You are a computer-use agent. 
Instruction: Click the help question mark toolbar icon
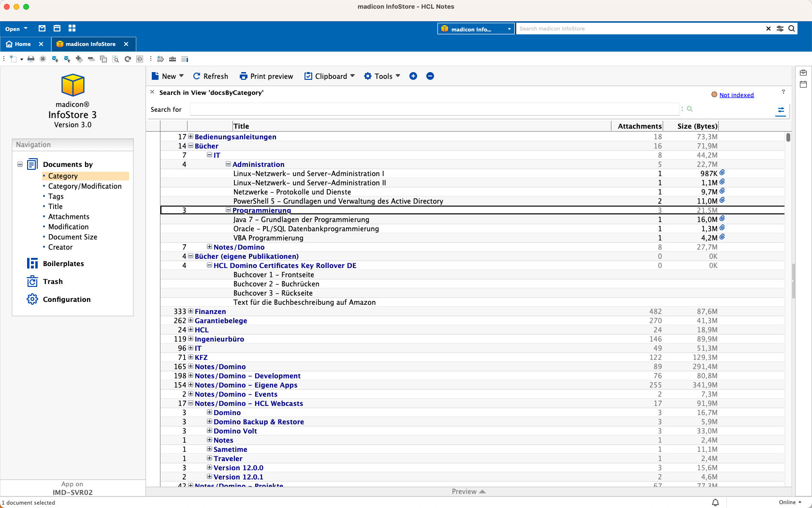coord(140,59)
